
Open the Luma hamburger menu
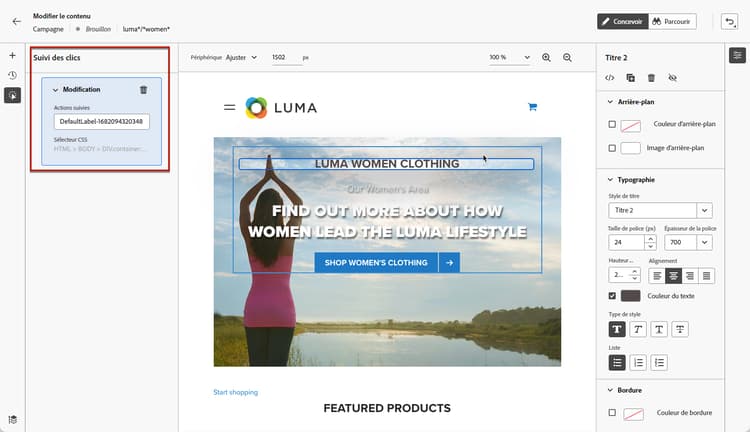[x=230, y=108]
